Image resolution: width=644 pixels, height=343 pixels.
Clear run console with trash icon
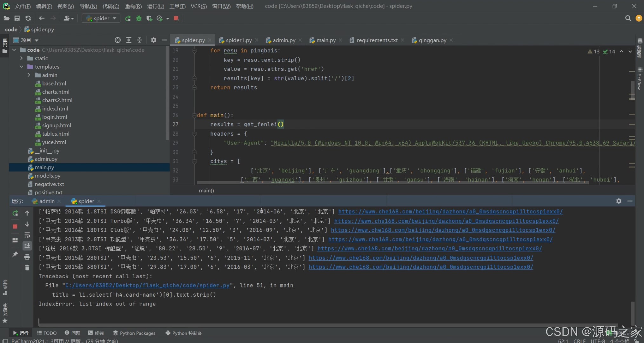coord(27,268)
